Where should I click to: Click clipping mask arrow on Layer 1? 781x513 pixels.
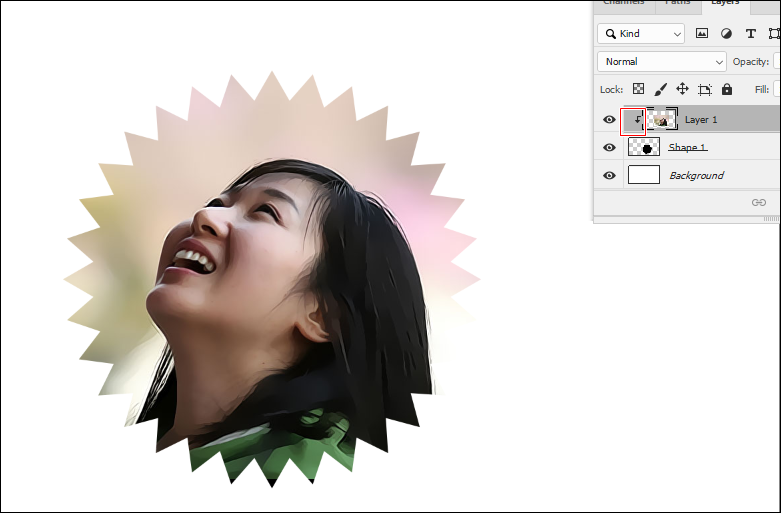click(637, 120)
